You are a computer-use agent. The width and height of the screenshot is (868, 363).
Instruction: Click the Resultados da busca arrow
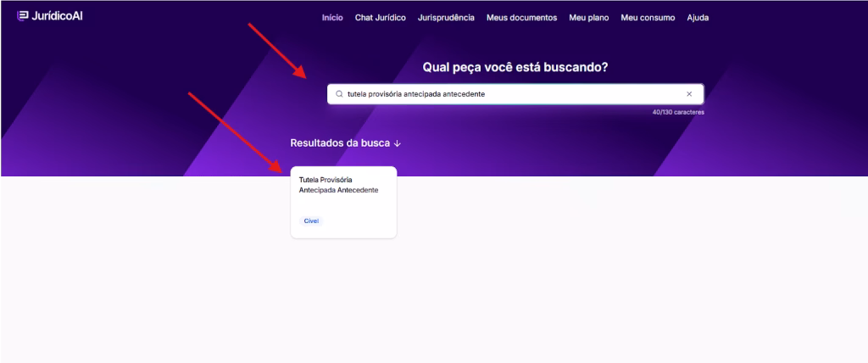(397, 143)
